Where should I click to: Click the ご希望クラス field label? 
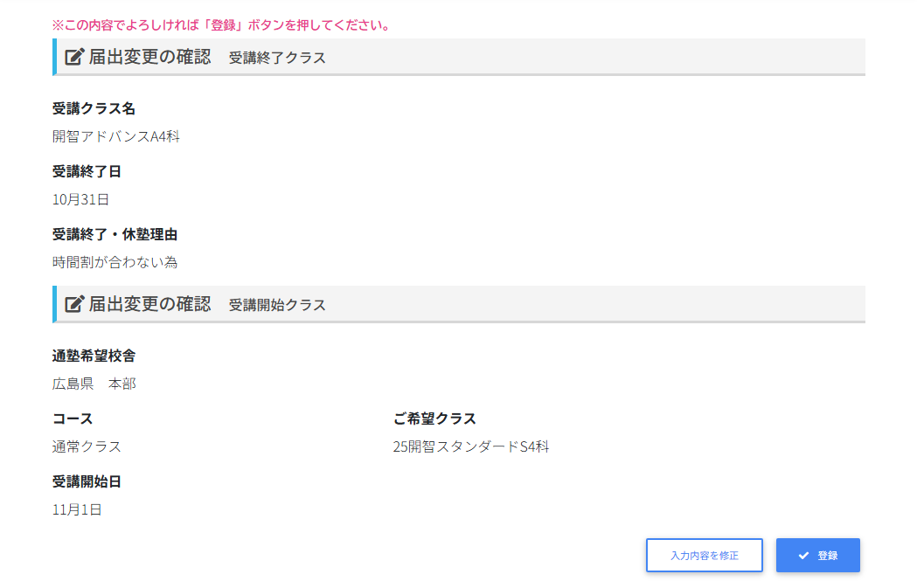(x=434, y=419)
